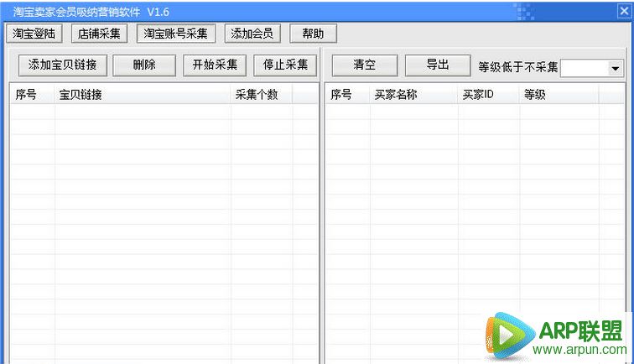Select the 淘宝账号采集 tab

click(x=176, y=34)
